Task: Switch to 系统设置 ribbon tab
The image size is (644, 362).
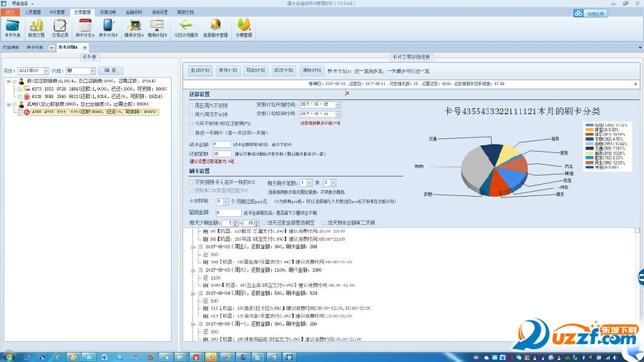Action: pos(160,12)
